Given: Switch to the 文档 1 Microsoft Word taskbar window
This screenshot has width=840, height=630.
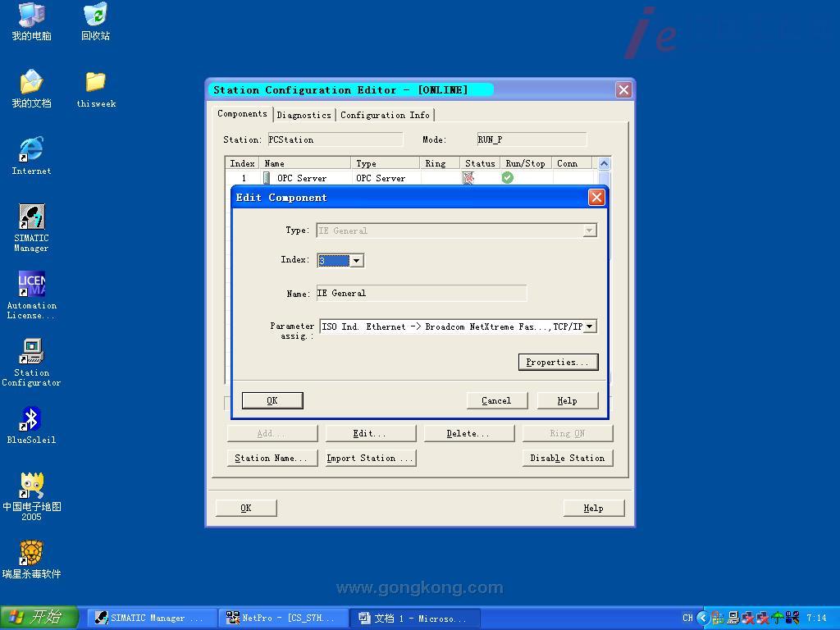Looking at the screenshot, I should point(415,619).
